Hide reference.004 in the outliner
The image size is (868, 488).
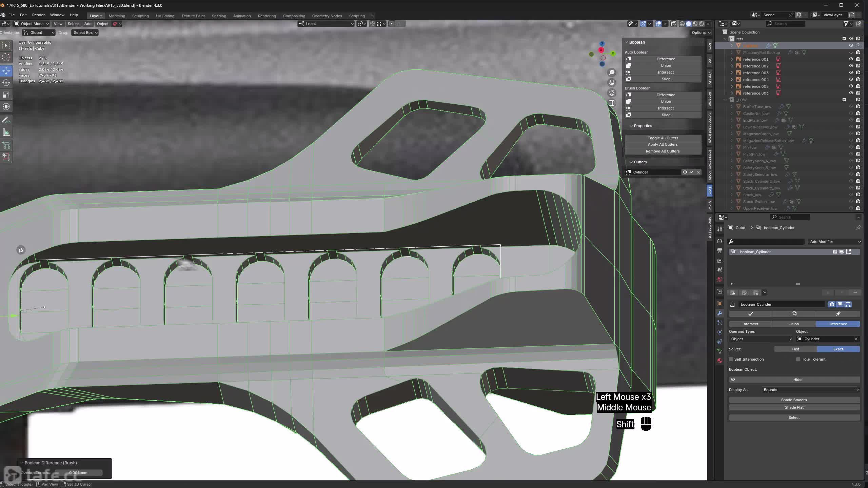pyautogui.click(x=851, y=79)
